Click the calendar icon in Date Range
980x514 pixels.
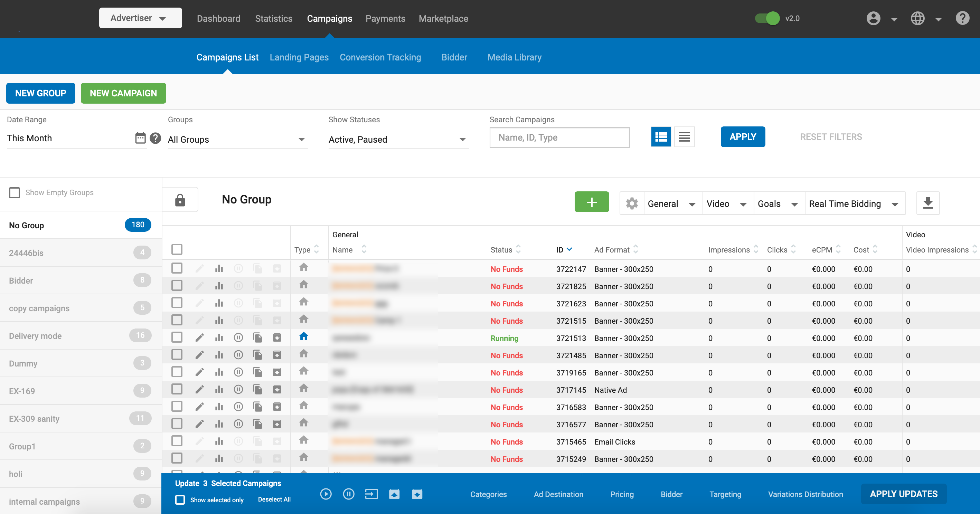click(x=140, y=137)
